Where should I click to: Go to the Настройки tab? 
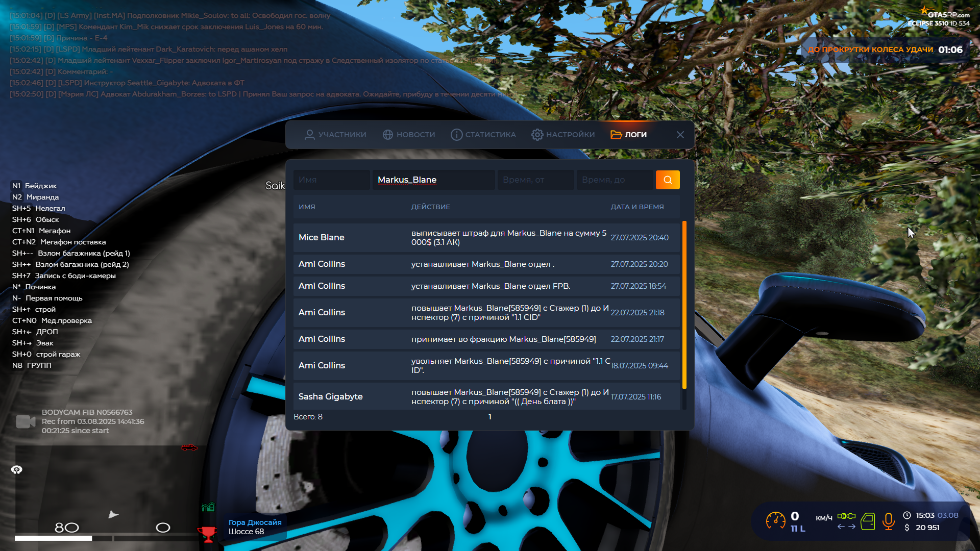(563, 135)
